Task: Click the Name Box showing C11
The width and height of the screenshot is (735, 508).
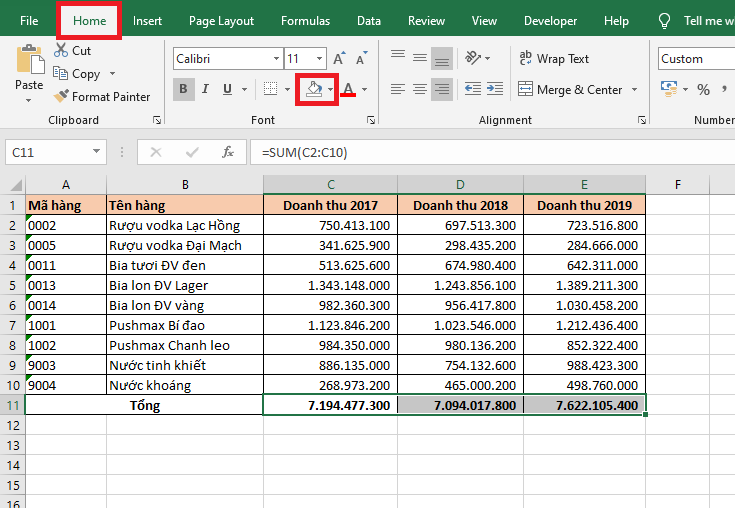Action: (46, 152)
